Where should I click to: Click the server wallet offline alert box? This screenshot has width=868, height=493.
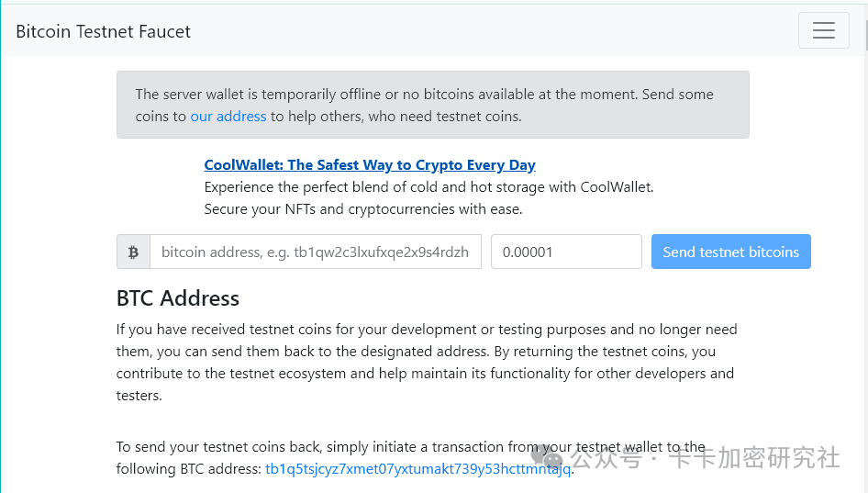pyautogui.click(x=432, y=105)
